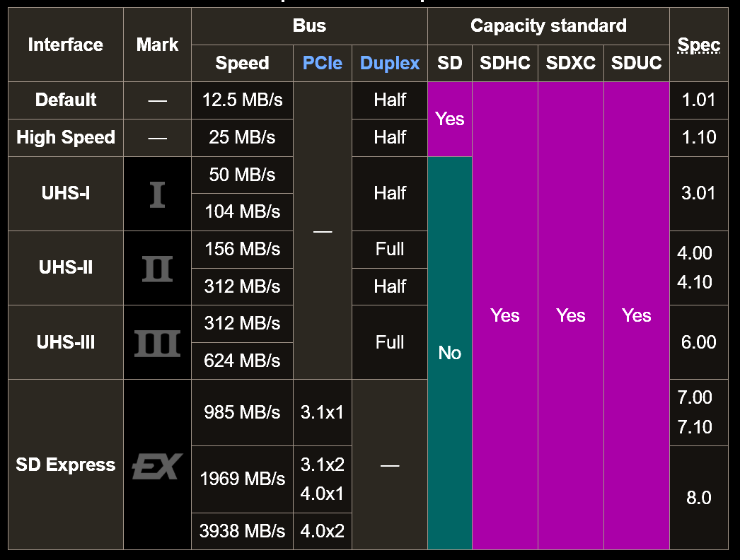
Task: Open the PCIe link in the header
Action: pyautogui.click(x=323, y=63)
